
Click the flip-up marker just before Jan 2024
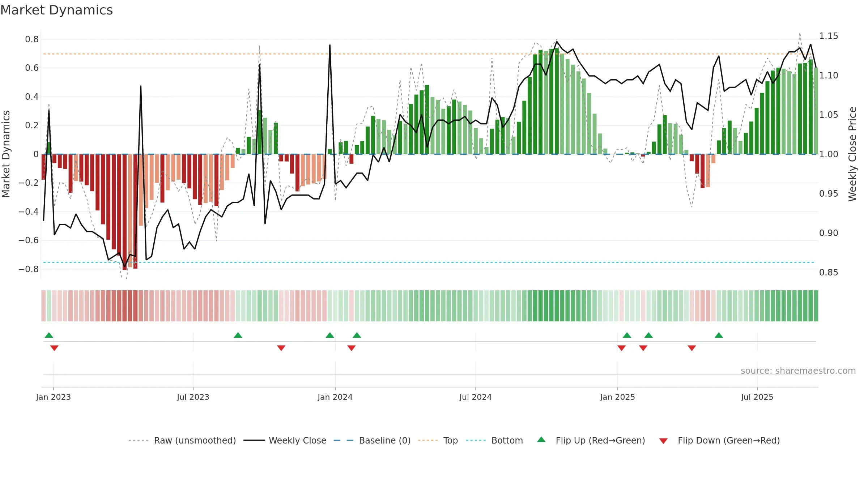pos(330,335)
